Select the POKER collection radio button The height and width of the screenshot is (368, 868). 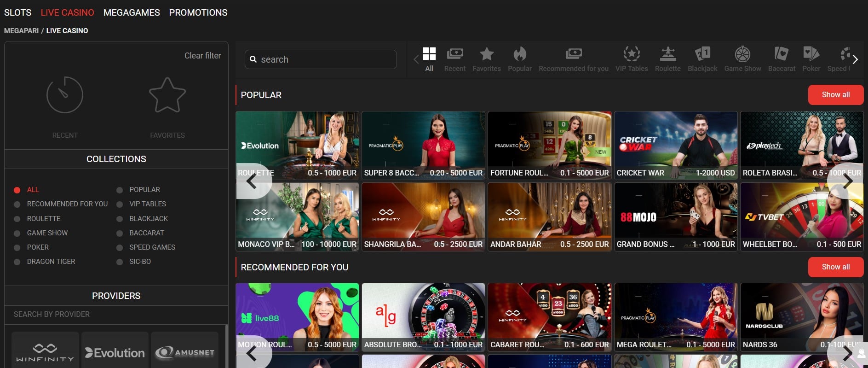[x=17, y=247]
